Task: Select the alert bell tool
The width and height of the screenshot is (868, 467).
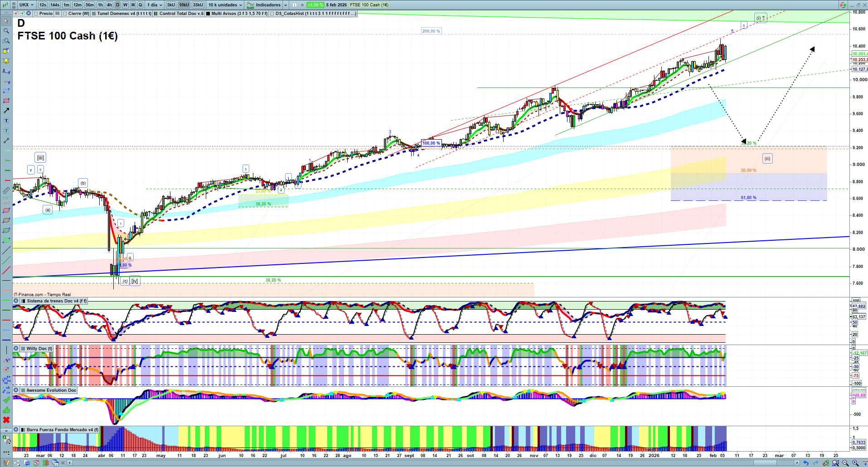Action: pyautogui.click(x=6, y=61)
